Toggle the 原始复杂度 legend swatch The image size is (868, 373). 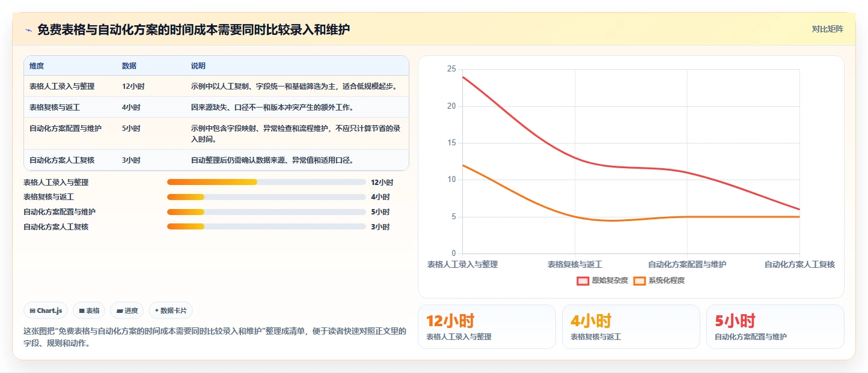coord(582,281)
